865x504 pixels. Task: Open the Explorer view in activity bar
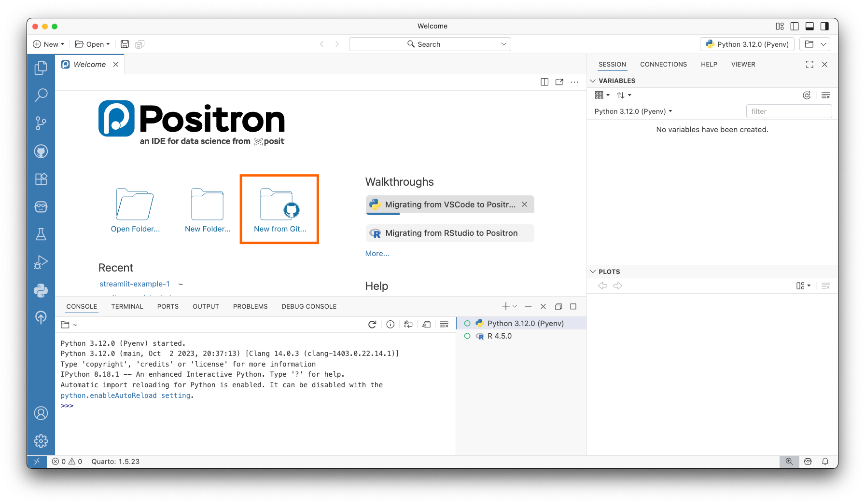point(41,68)
